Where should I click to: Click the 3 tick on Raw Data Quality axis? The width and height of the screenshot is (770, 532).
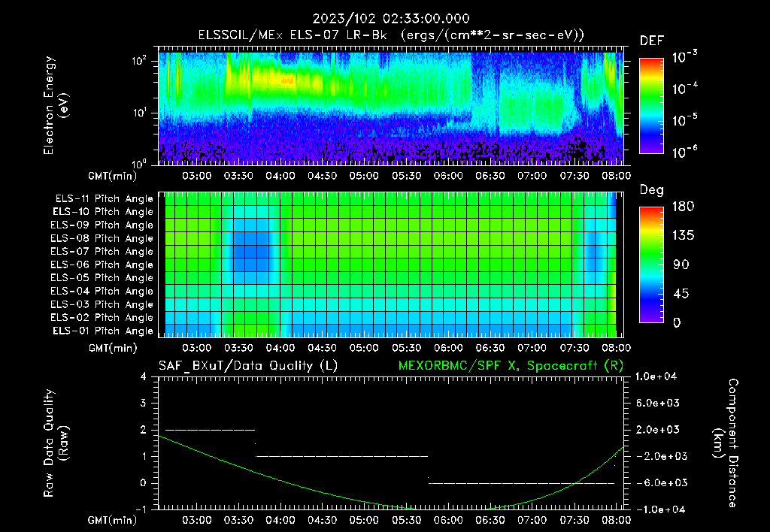[143, 403]
